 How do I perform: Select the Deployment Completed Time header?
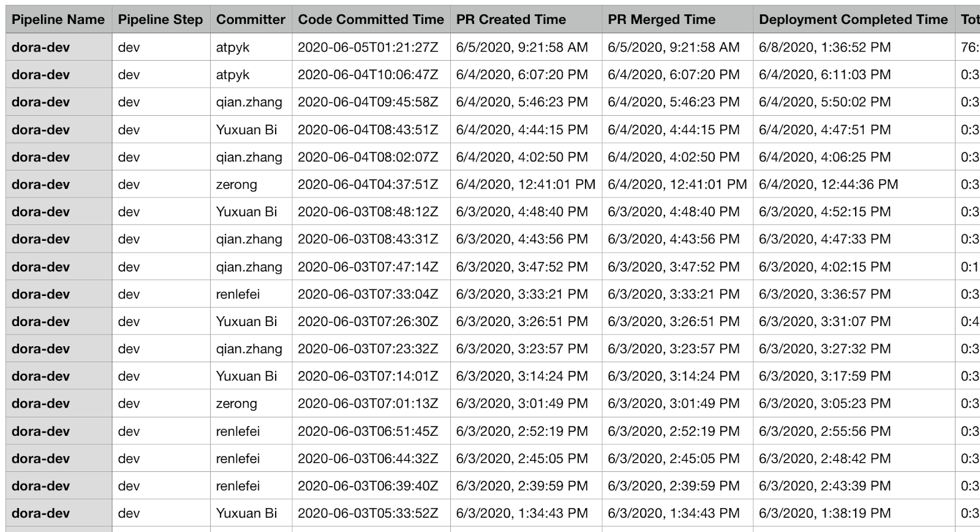[x=853, y=20]
